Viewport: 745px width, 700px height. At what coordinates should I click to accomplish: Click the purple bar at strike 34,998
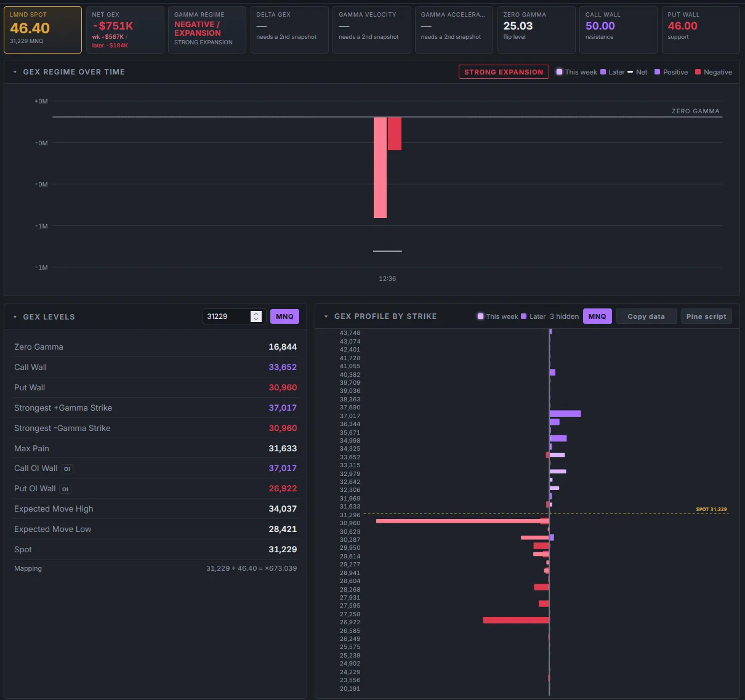tap(558, 438)
